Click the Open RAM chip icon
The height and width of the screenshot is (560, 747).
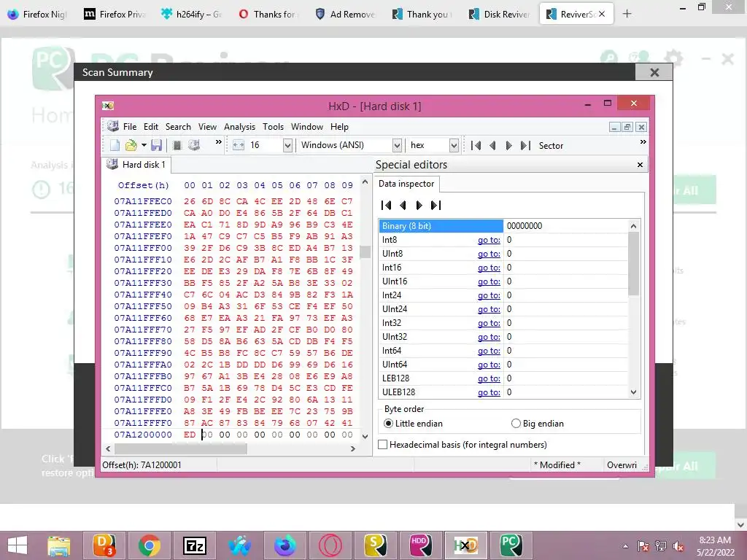click(177, 145)
